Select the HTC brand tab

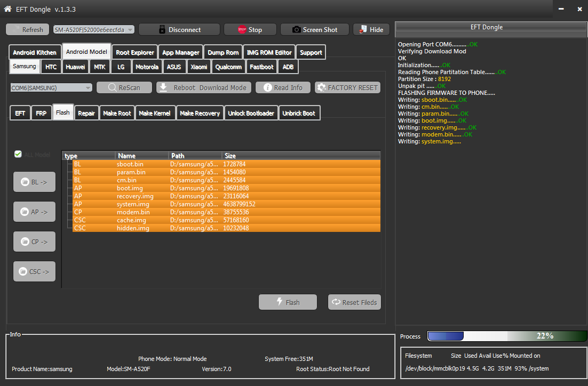click(51, 67)
